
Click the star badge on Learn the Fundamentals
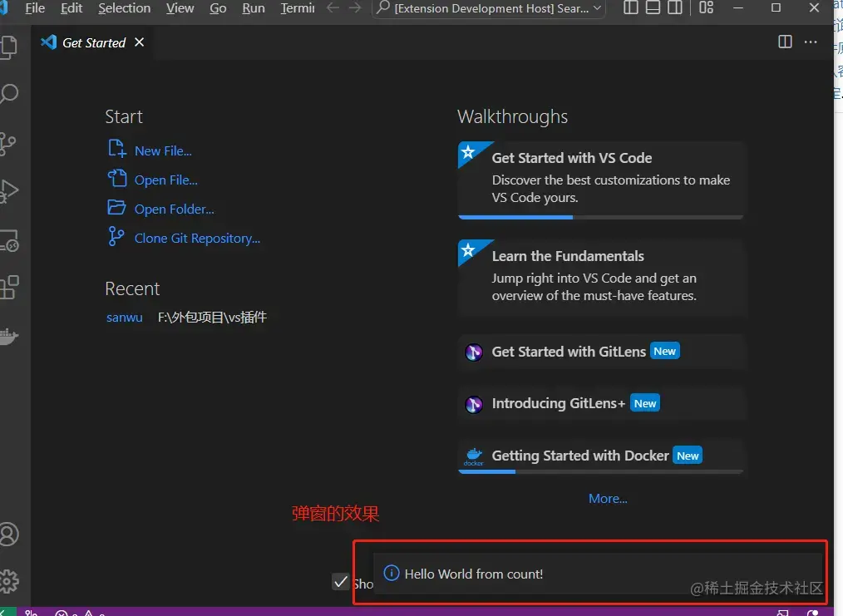tap(468, 250)
